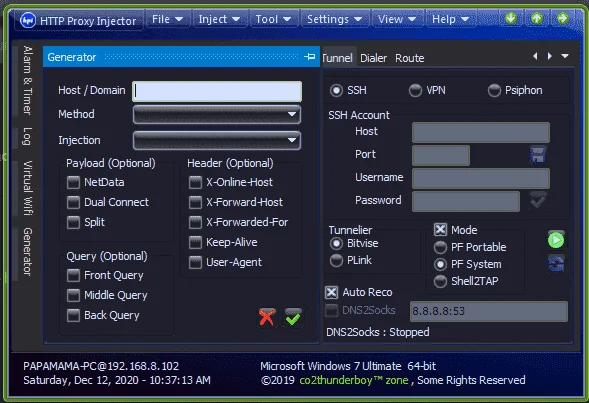The image size is (589, 403).
Task: Click the SSH Port field
Action: pyautogui.click(x=441, y=155)
